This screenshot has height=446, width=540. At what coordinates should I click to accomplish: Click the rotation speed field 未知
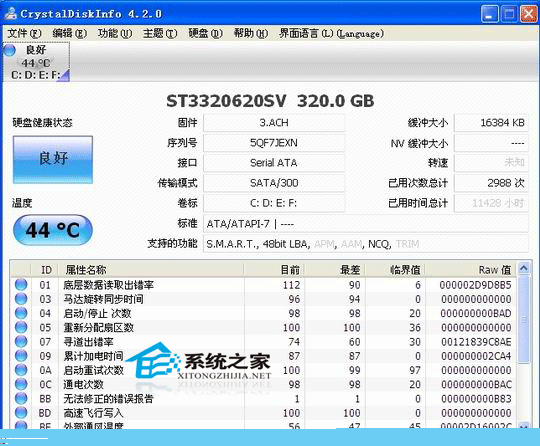[491, 163]
